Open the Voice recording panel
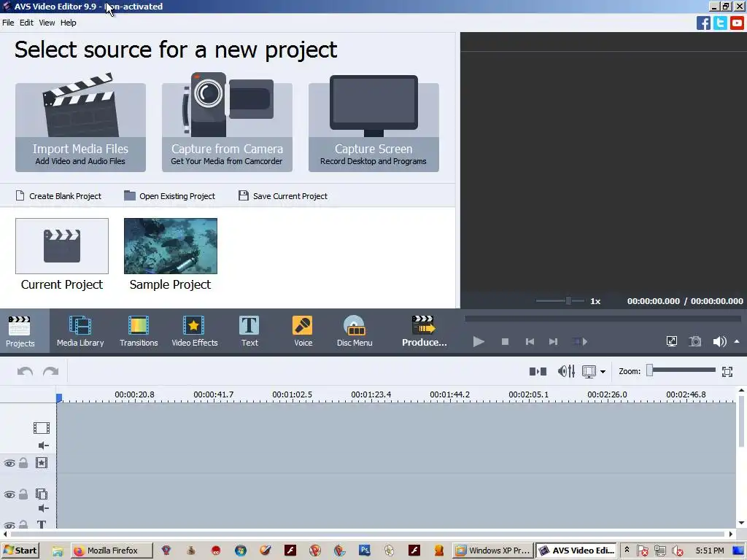Screen dimensions: 747x560 tap(303, 331)
